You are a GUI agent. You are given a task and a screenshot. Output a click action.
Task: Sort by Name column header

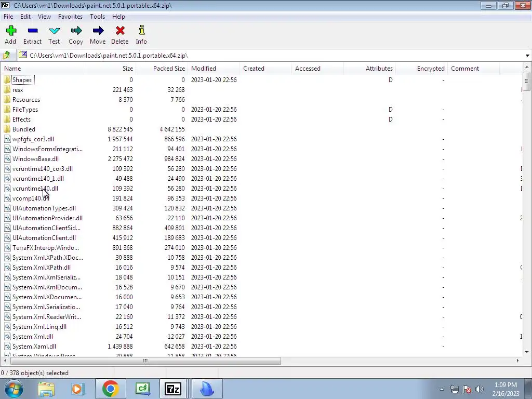point(43,68)
